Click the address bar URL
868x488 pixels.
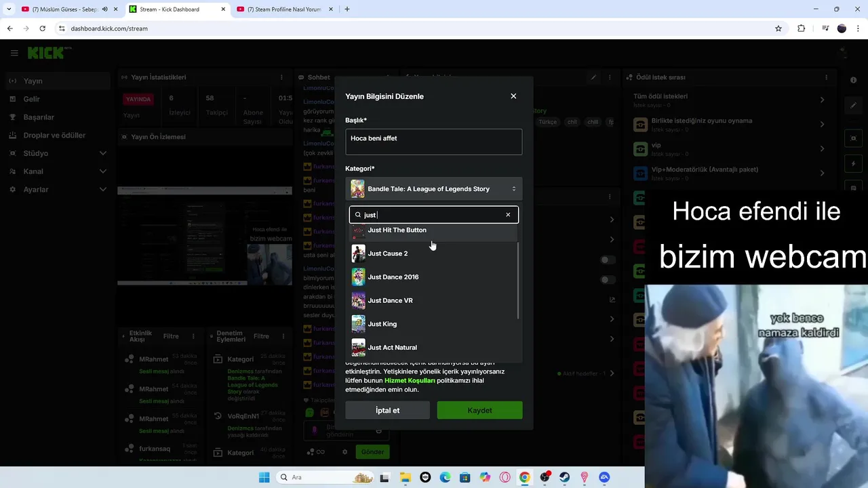pos(109,28)
